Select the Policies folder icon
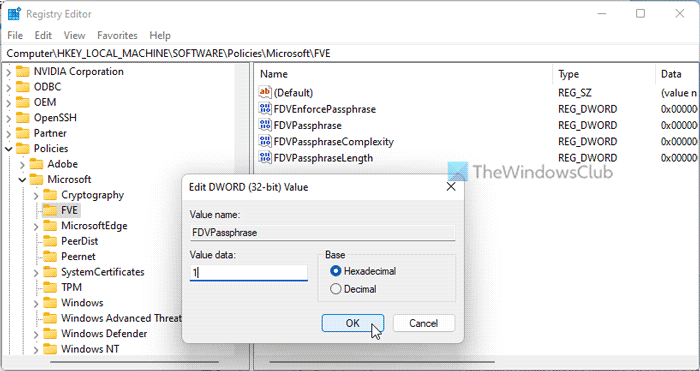The image size is (700, 371). (22, 148)
